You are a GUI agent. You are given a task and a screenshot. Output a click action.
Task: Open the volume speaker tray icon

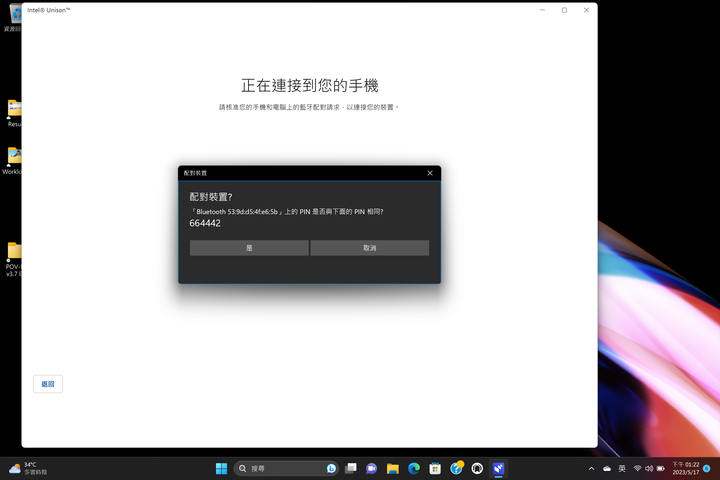pyautogui.click(x=649, y=469)
